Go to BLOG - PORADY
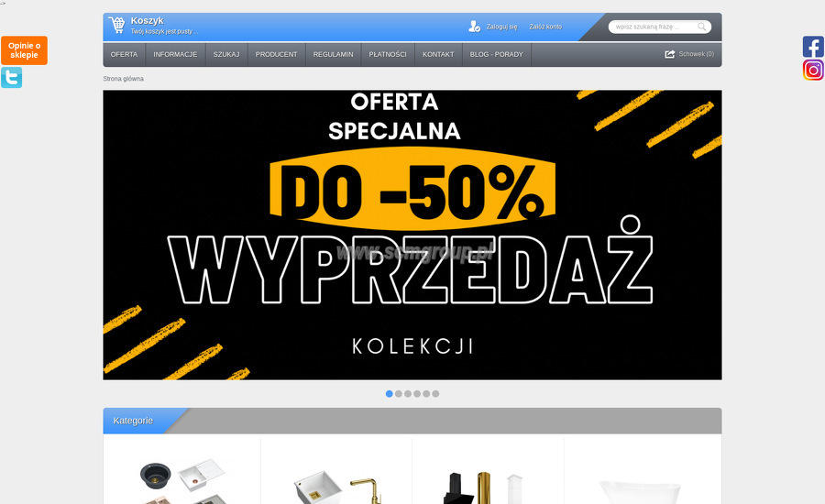 pos(497,55)
